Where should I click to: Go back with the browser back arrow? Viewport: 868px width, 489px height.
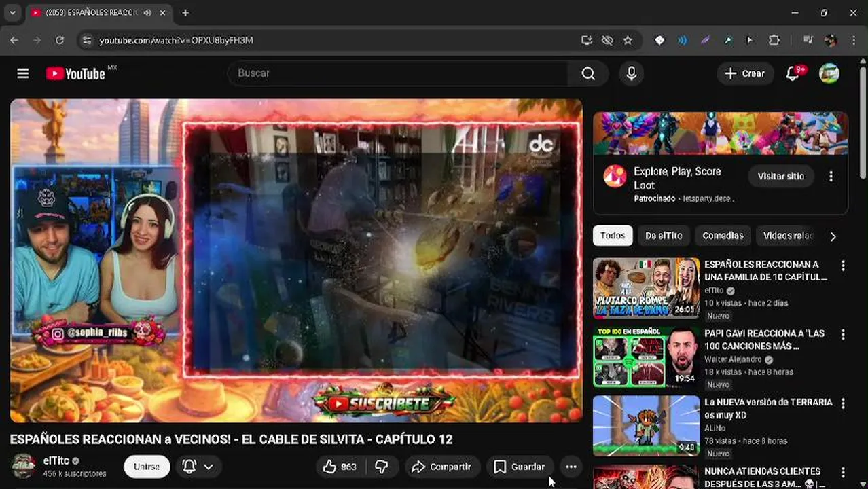pyautogui.click(x=14, y=40)
